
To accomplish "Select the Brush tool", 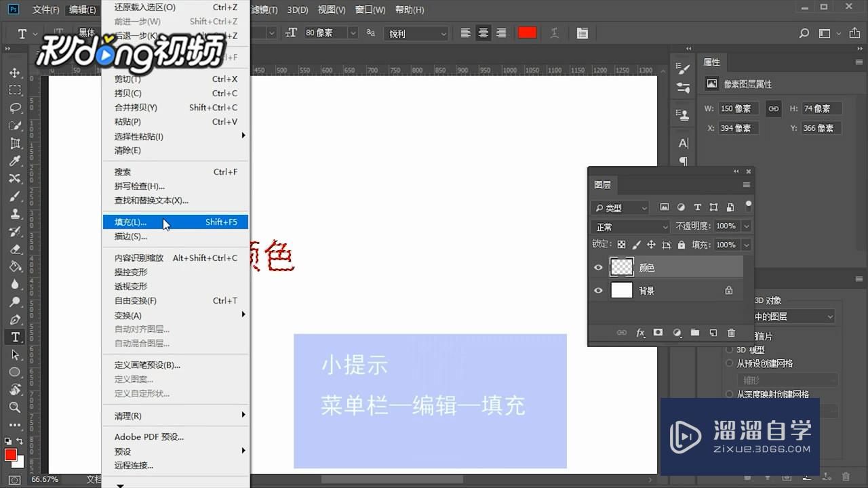I will coord(15,196).
